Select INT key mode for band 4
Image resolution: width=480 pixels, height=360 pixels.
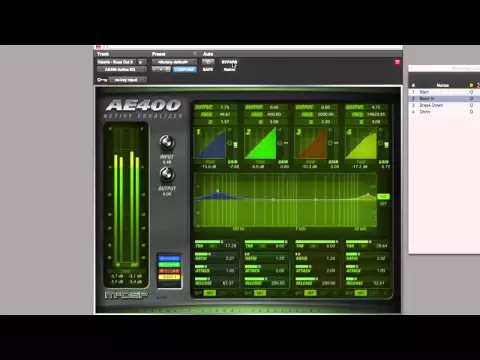click(361, 293)
